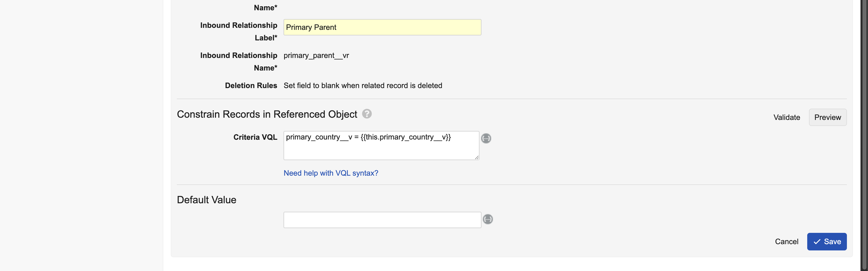Click the token icon beside Default Value field

click(487, 219)
